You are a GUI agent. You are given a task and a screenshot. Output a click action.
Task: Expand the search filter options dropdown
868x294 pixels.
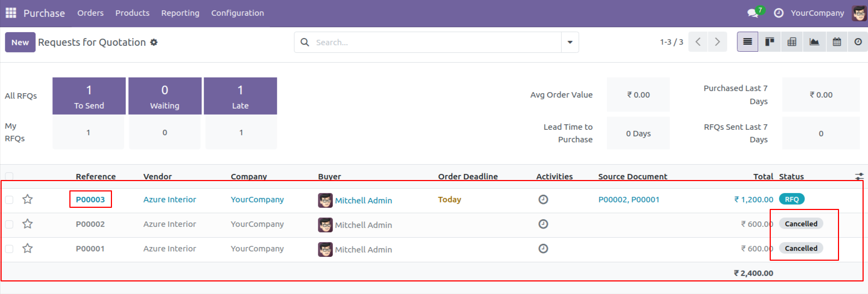[x=570, y=42]
